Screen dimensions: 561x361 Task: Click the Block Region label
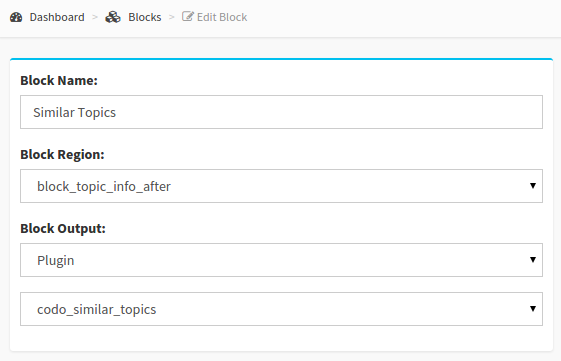click(x=62, y=155)
